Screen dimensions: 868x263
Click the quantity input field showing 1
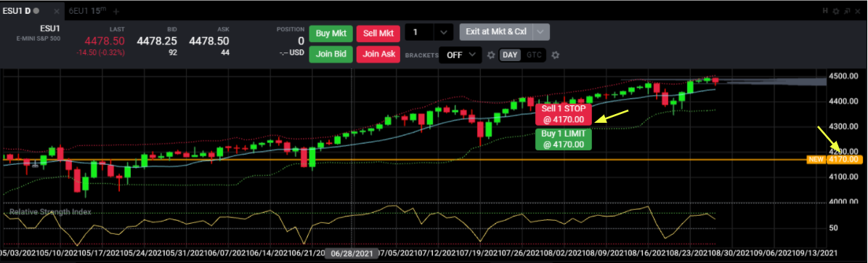[420, 33]
